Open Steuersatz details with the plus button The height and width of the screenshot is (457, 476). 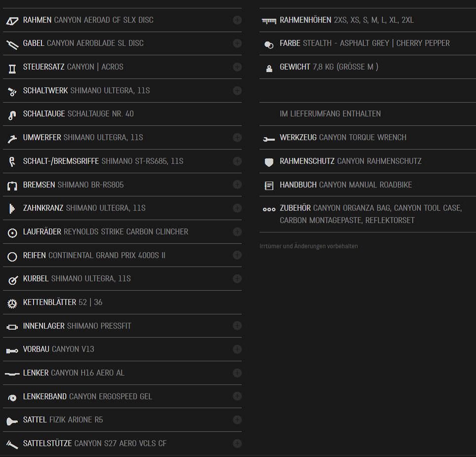click(x=237, y=67)
